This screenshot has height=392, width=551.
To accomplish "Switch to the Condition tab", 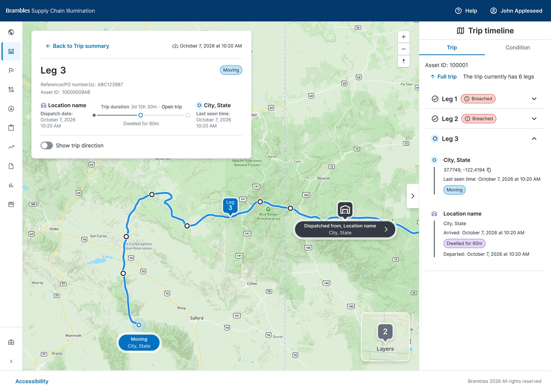I will pyautogui.click(x=518, y=48).
